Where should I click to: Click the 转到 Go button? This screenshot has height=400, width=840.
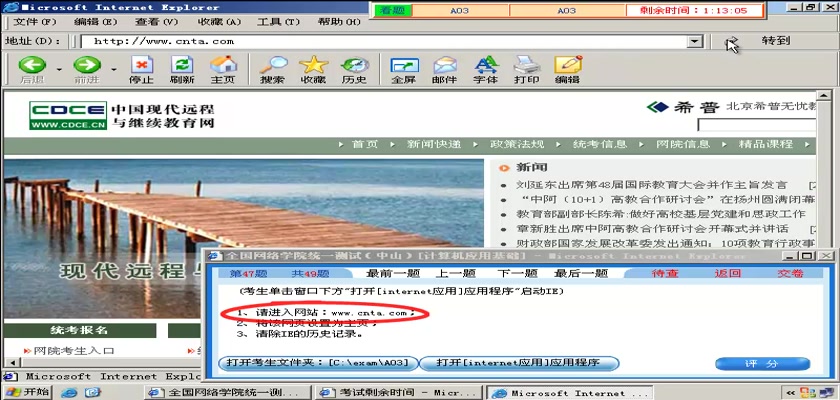coord(775,41)
